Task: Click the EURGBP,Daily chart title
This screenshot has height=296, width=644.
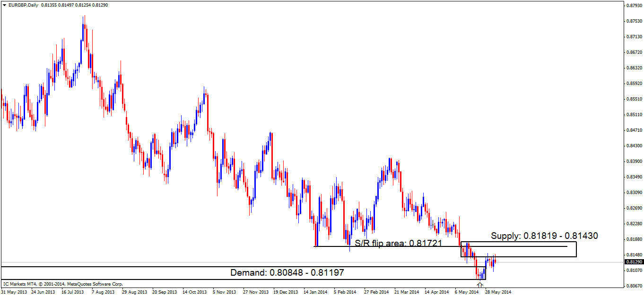Action: (x=23, y=5)
